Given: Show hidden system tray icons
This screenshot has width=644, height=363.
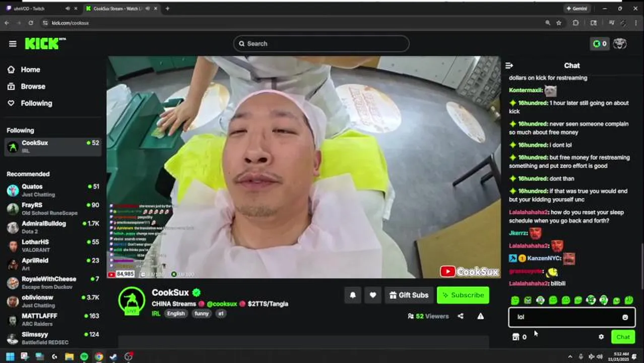Looking at the screenshot, I should click(x=570, y=356).
